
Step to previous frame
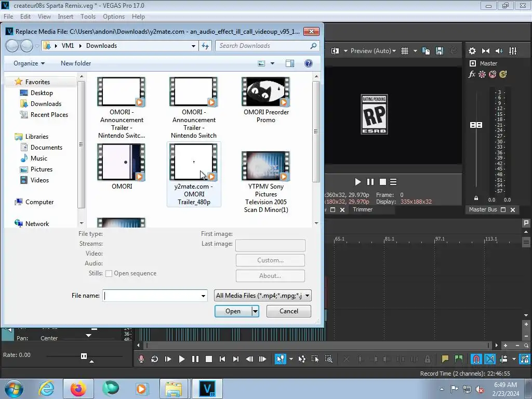249,359
